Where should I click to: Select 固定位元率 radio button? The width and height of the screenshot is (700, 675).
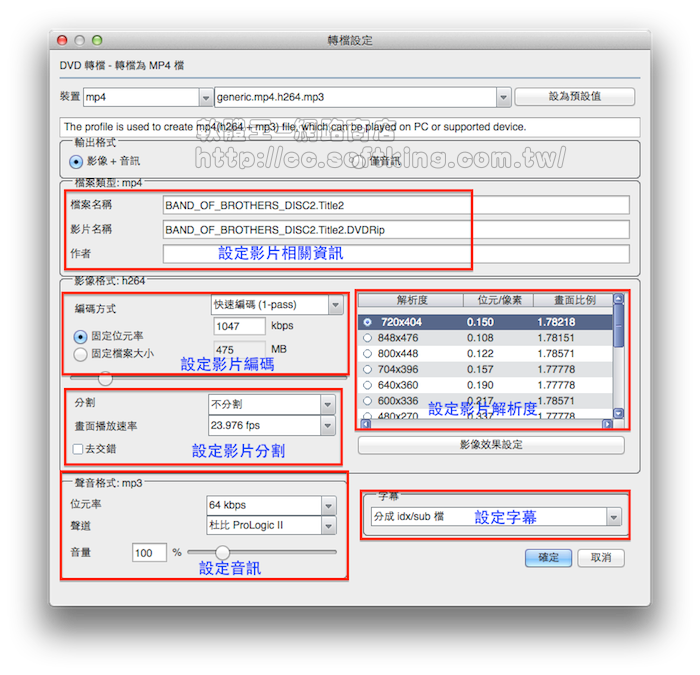[x=81, y=337]
